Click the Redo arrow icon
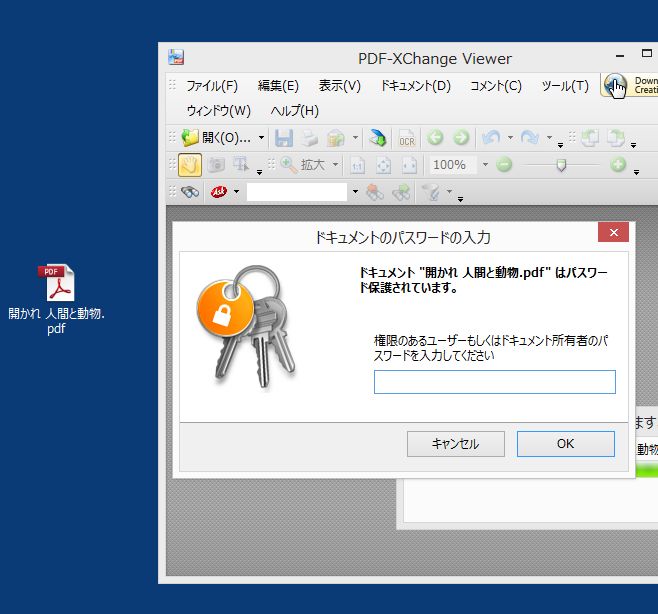The height and width of the screenshot is (614, 658). point(530,137)
